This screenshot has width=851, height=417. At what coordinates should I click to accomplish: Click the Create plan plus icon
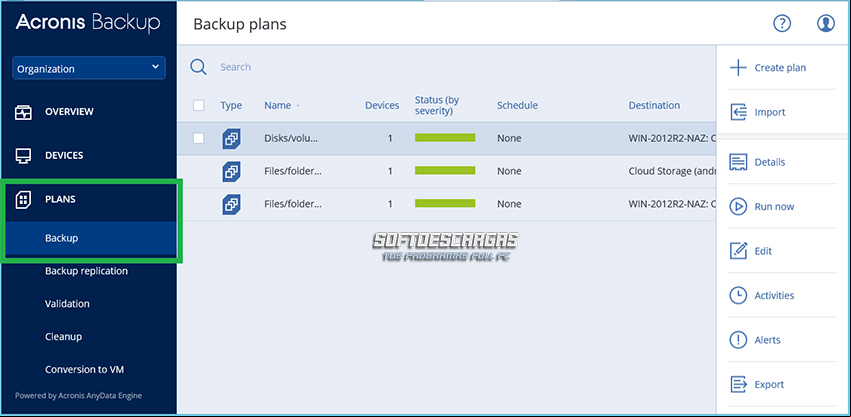[x=738, y=68]
